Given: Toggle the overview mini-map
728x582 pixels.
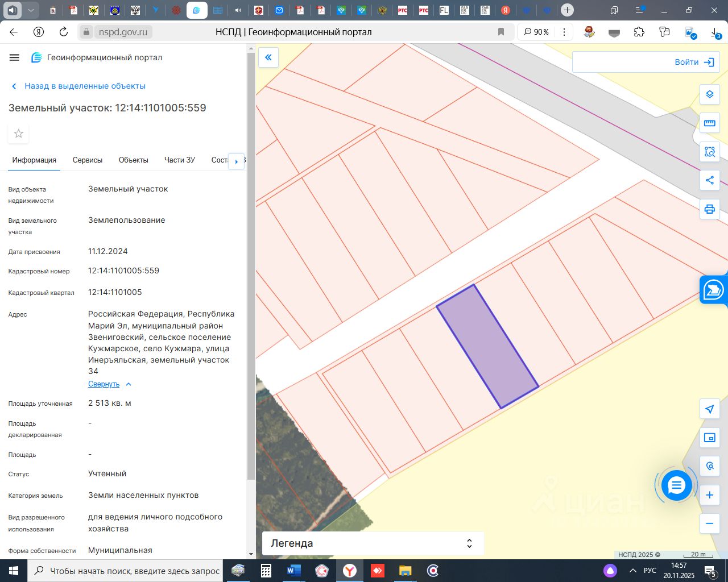Looking at the screenshot, I should pos(709,438).
